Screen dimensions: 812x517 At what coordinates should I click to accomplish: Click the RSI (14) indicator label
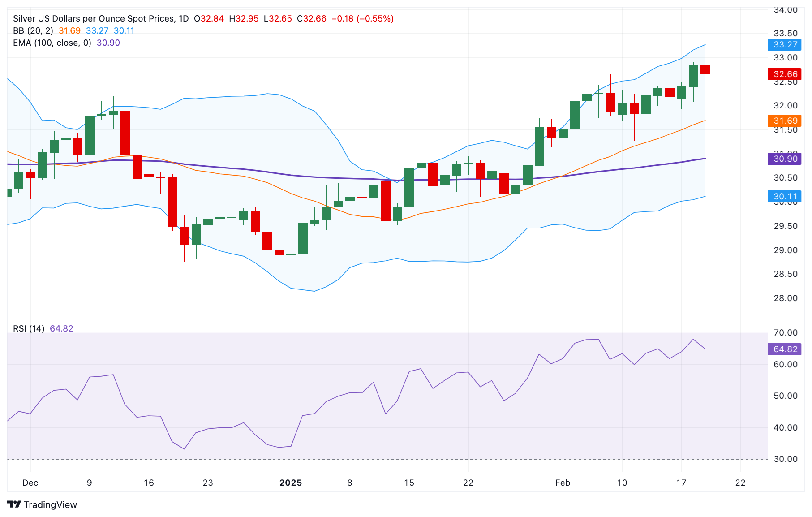tap(29, 328)
